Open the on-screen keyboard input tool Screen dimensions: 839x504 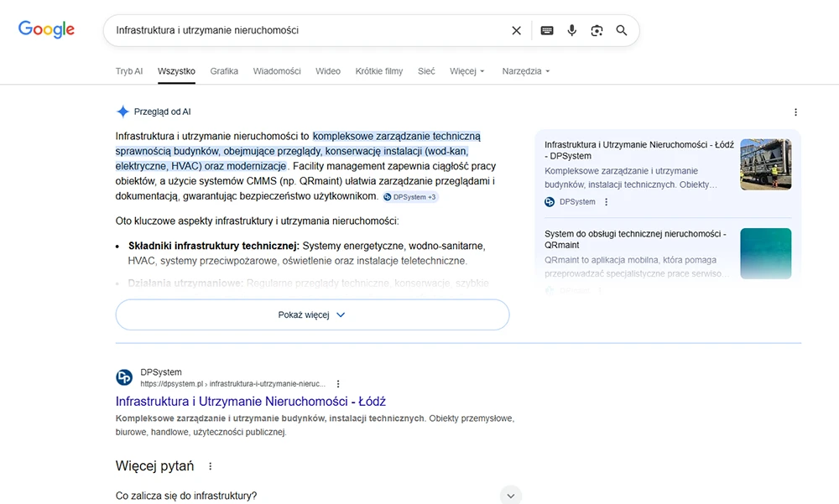pos(547,30)
